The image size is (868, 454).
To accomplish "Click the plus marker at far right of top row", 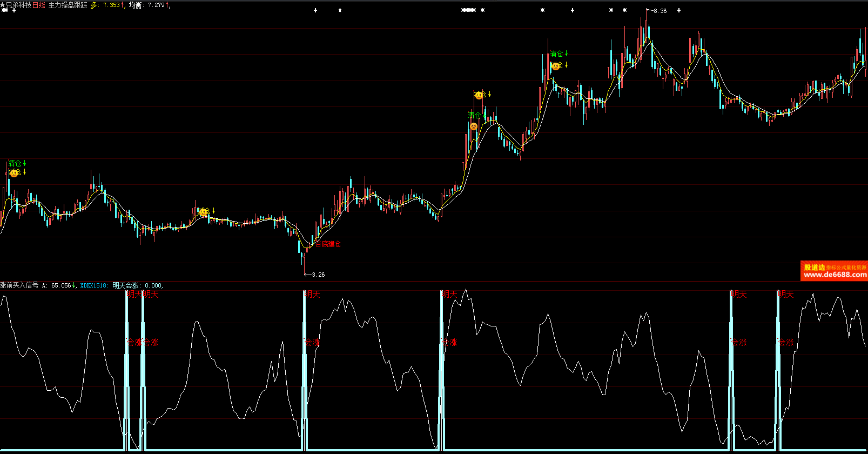I will pos(679,10).
